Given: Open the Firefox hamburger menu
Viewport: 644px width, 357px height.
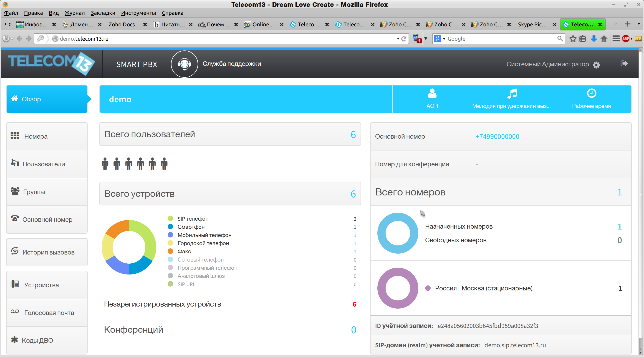Looking at the screenshot, I should point(616,39).
